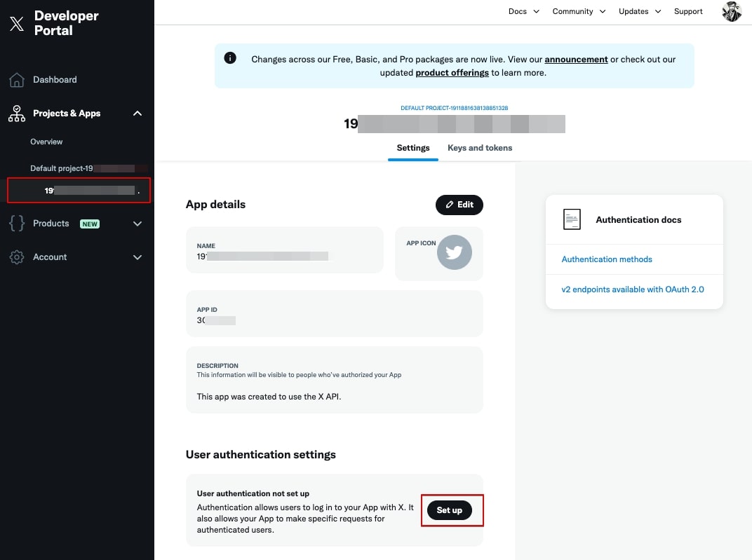Open the Docs dropdown menu
This screenshot has height=560, width=752.
(524, 11)
